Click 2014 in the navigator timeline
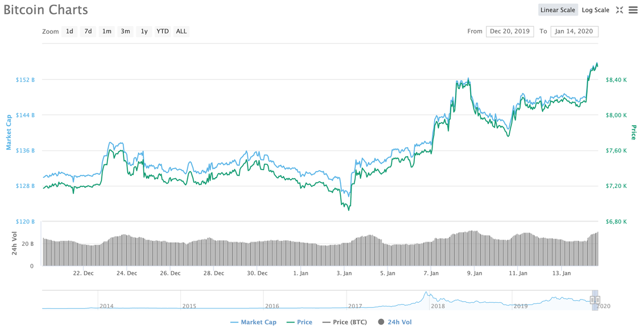The image size is (644, 328). coord(106,306)
